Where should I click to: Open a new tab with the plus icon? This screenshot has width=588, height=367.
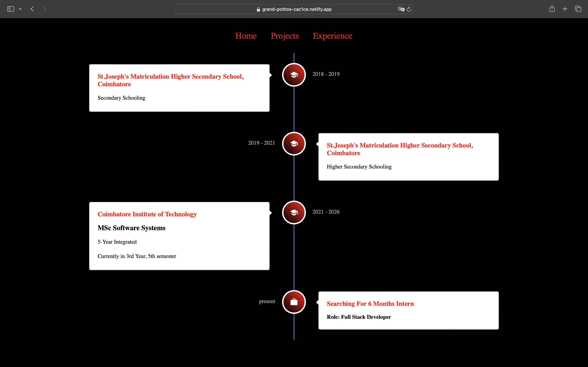pos(565,9)
